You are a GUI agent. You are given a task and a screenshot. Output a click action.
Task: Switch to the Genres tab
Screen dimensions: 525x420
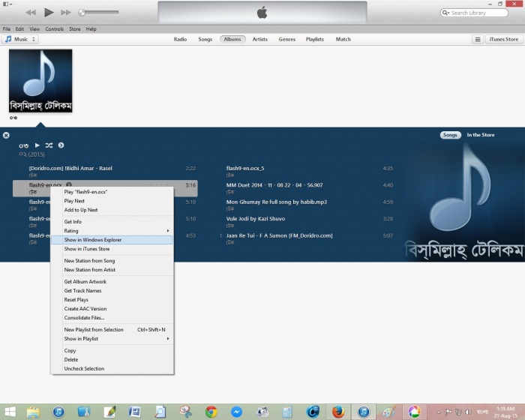(x=287, y=39)
